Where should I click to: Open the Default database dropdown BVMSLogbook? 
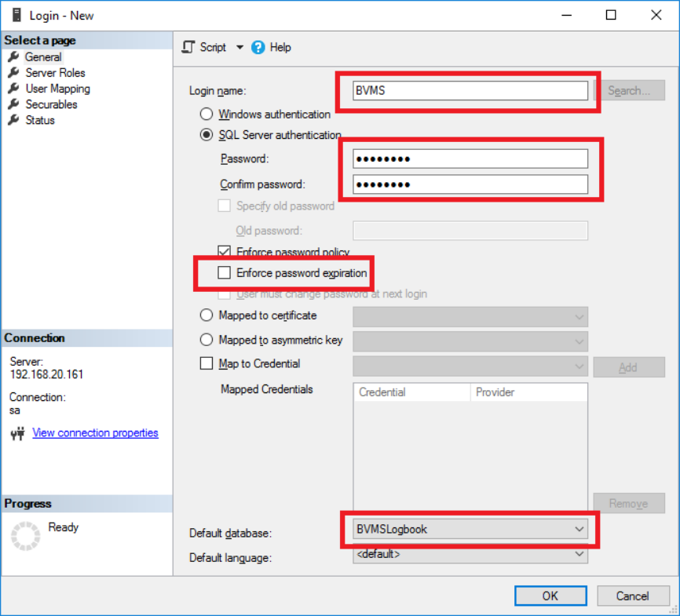pyautogui.click(x=470, y=529)
